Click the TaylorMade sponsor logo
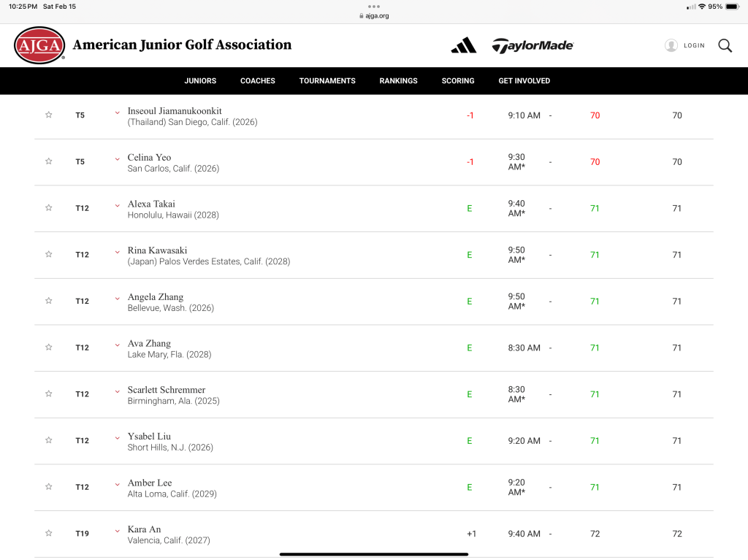 click(x=533, y=45)
